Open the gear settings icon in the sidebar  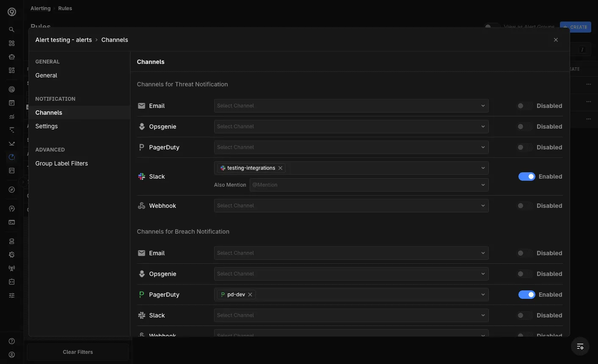point(12,255)
